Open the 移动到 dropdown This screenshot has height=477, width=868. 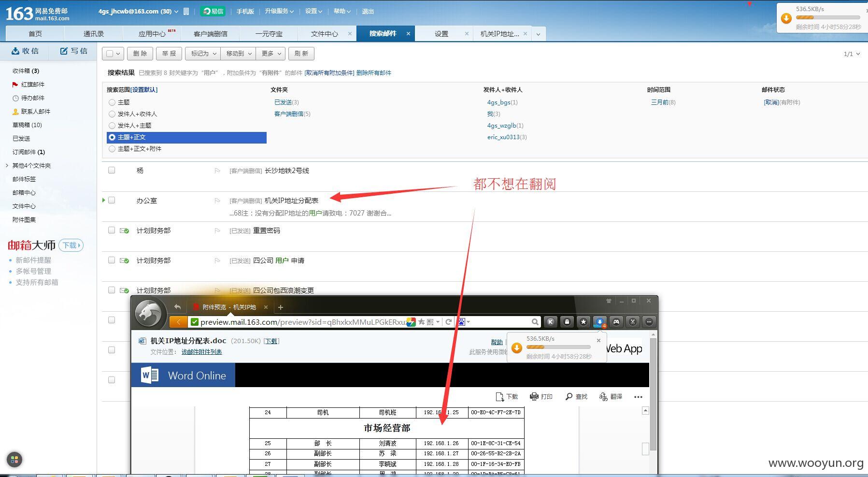click(239, 54)
